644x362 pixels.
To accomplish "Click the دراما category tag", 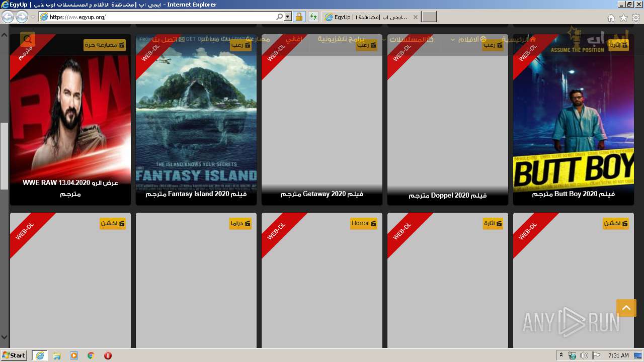I will 240,223.
